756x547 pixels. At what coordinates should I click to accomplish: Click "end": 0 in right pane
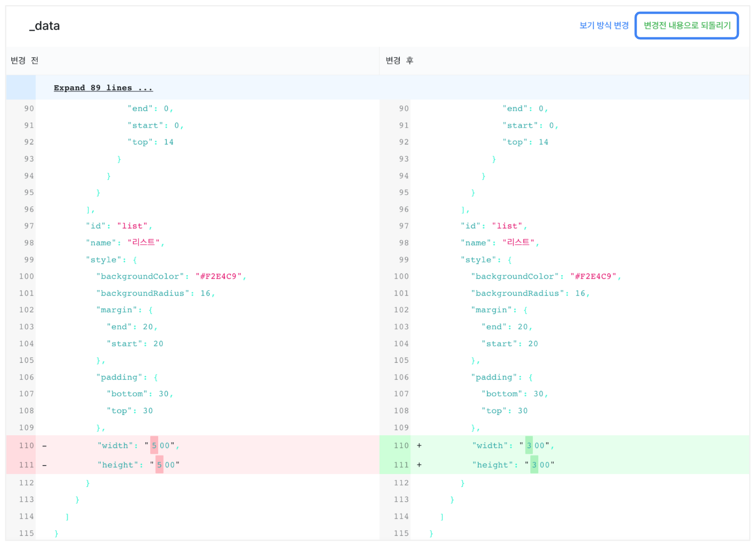tap(525, 109)
